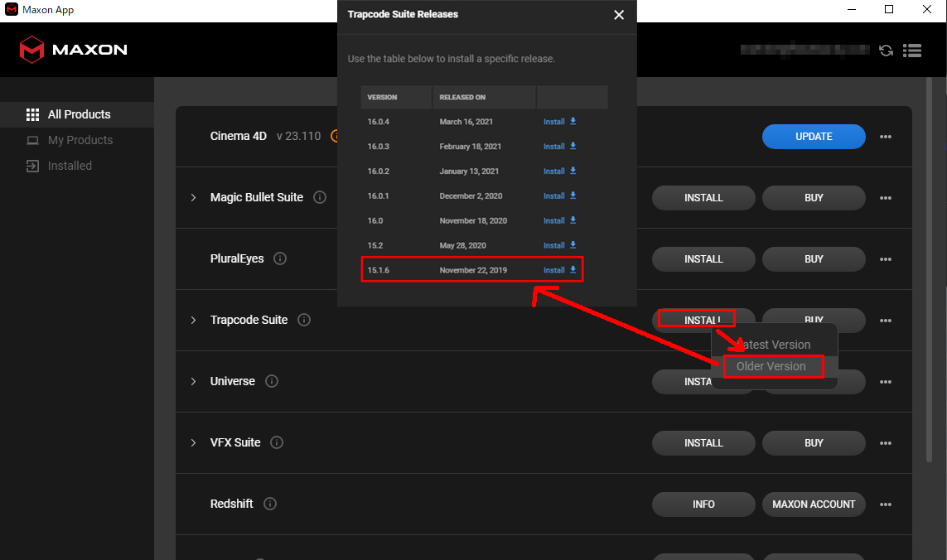The width and height of the screenshot is (947, 560).
Task: Click the info icon beside PluralEyes
Action: pos(280,259)
